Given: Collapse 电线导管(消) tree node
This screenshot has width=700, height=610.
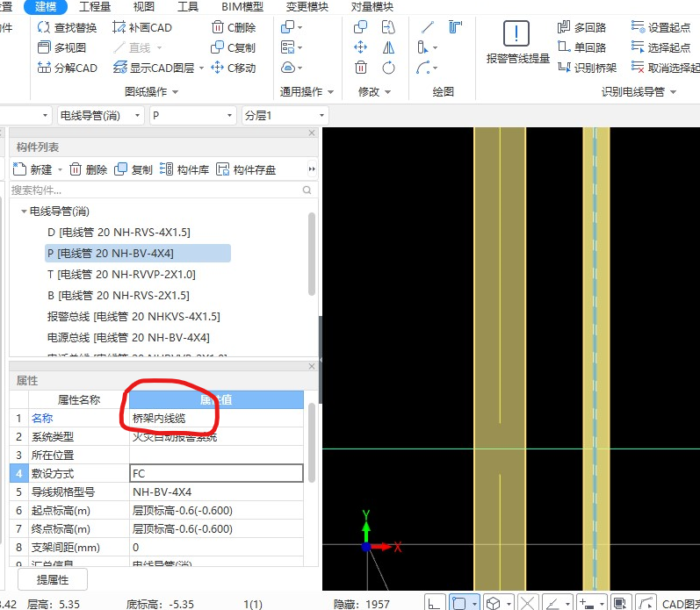Looking at the screenshot, I should pos(24,212).
